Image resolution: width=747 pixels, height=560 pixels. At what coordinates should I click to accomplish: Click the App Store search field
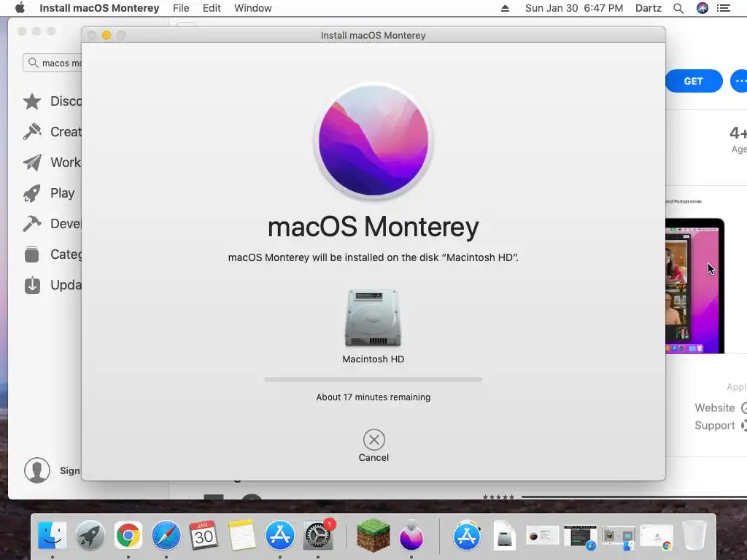click(53, 63)
